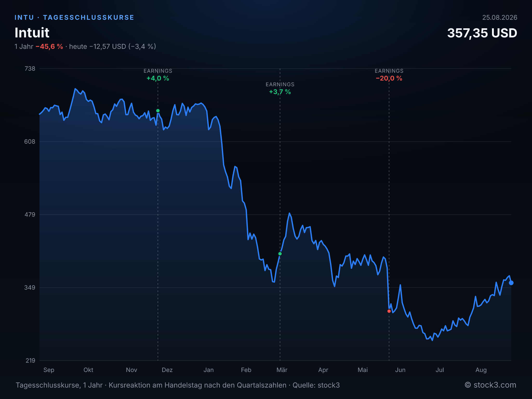
Task: Select the current price "357,35 USD"
Action: click(x=482, y=33)
